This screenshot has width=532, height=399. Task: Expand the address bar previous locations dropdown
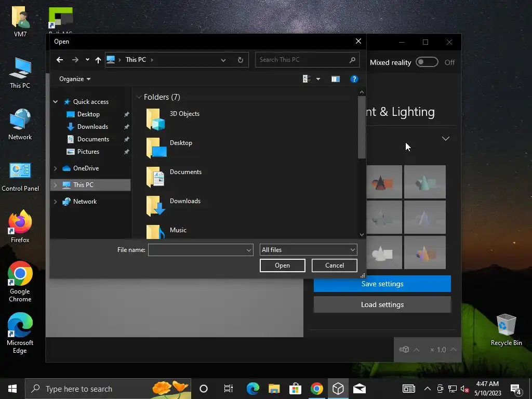[223, 60]
